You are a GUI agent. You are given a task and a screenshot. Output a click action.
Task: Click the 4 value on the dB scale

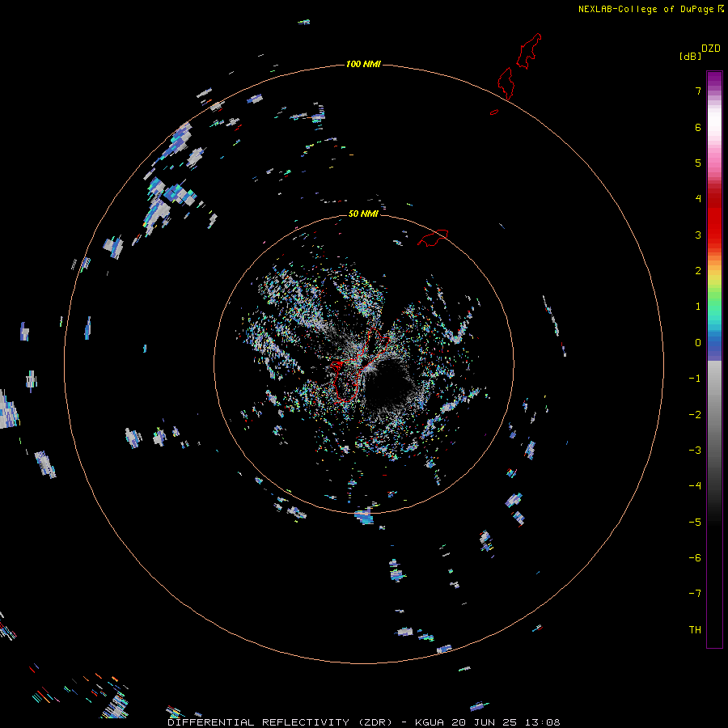pos(697,199)
